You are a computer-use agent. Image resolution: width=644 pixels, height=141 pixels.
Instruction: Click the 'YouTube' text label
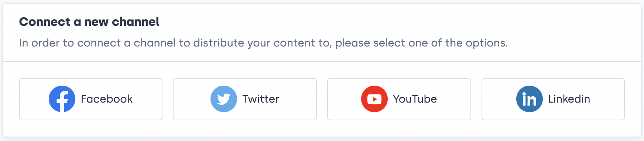coord(415,99)
